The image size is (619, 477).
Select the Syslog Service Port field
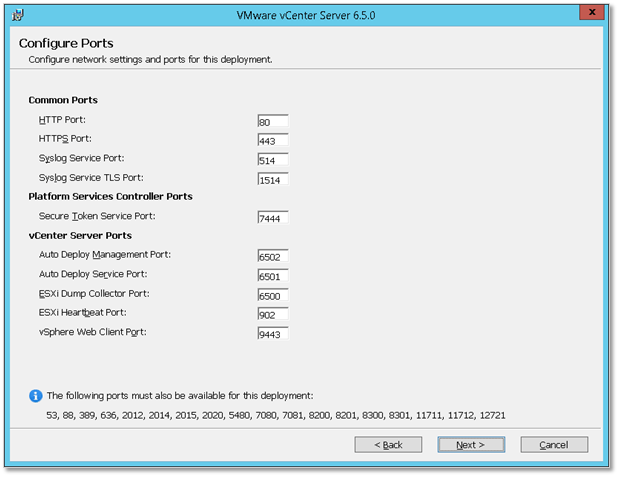click(273, 160)
